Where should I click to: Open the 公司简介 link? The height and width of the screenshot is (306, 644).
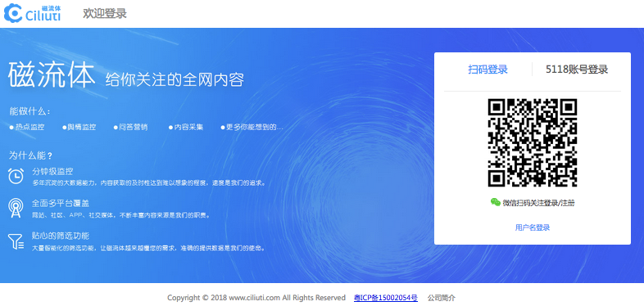point(442,298)
